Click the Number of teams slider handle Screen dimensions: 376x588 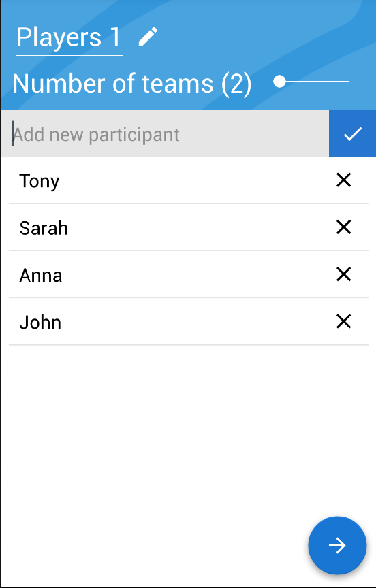tap(279, 82)
